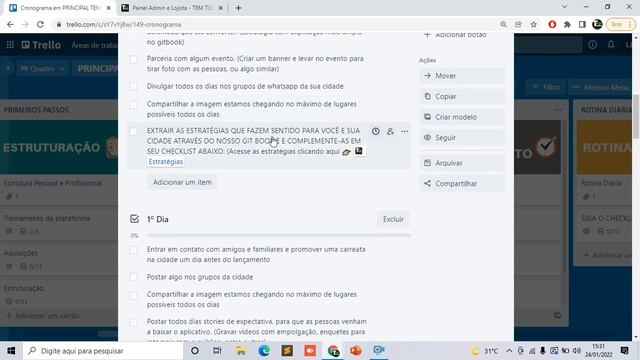
Task: Open Microsoft Edge from the taskbar
Action: pyautogui.click(x=264, y=351)
